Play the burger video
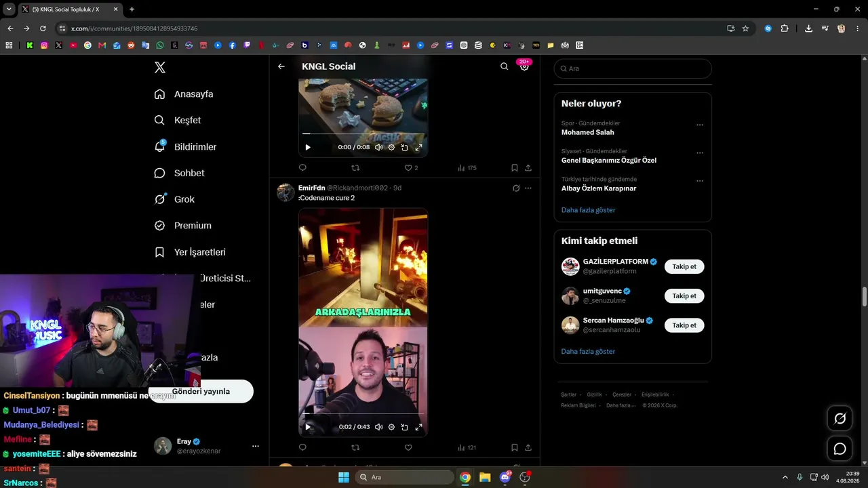The width and height of the screenshot is (868, 488). coord(308,147)
